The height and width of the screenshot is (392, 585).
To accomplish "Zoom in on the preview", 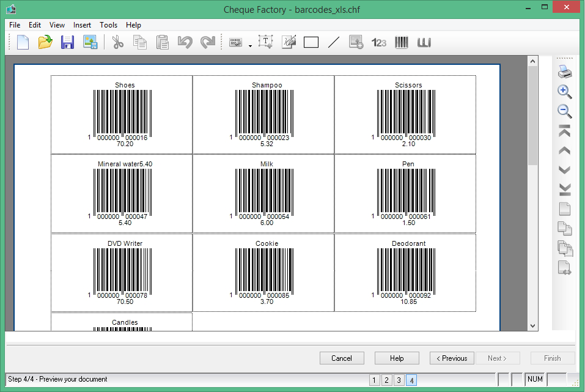I will point(564,92).
